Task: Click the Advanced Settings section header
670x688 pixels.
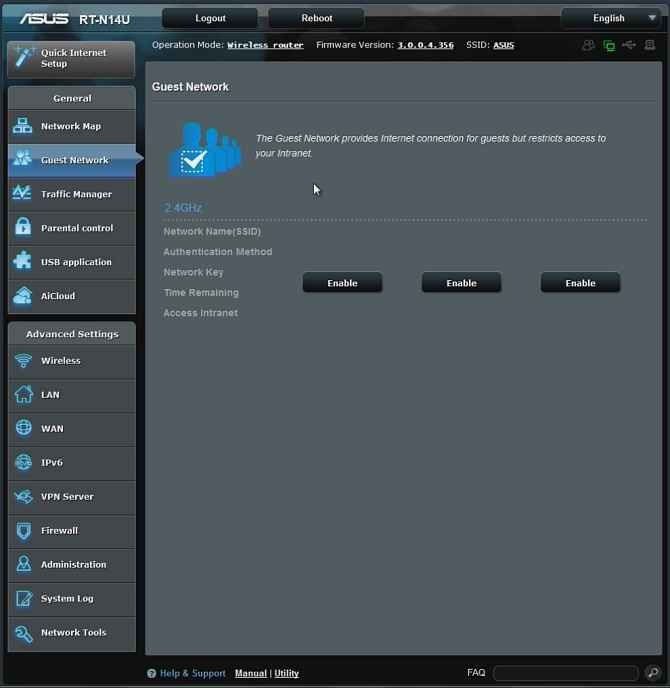Action: click(x=72, y=334)
